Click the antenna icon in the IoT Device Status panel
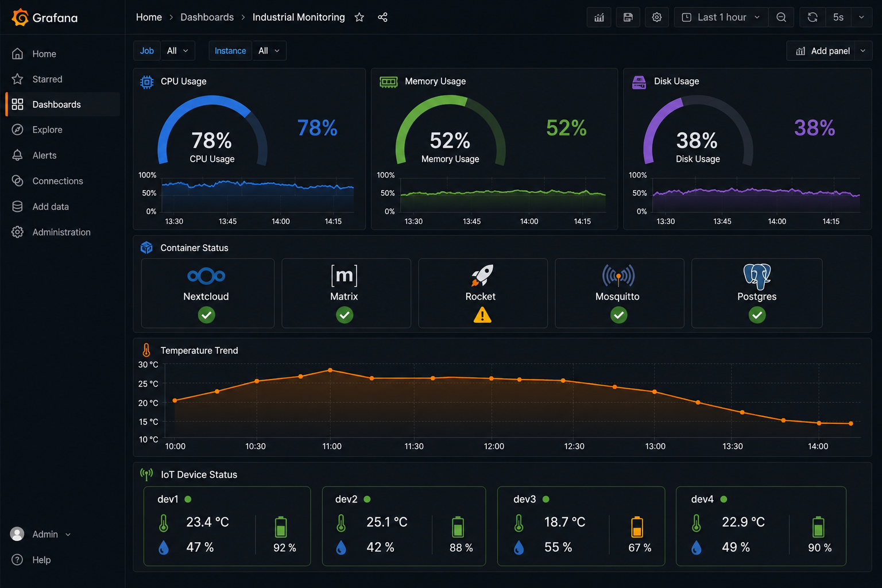The width and height of the screenshot is (882, 588). point(146,474)
